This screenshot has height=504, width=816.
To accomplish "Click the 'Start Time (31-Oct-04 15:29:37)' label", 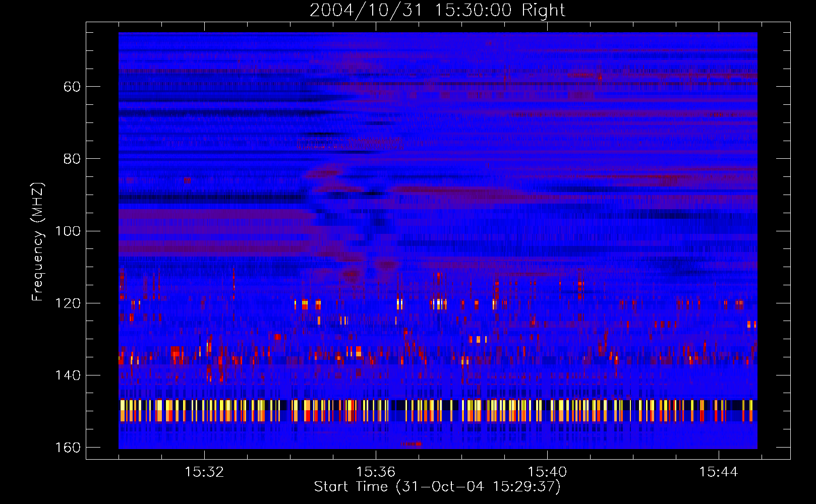I will click(437, 487).
